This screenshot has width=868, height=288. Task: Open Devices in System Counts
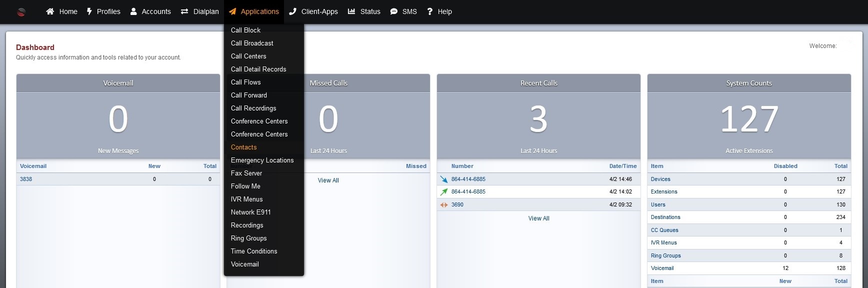(x=660, y=179)
